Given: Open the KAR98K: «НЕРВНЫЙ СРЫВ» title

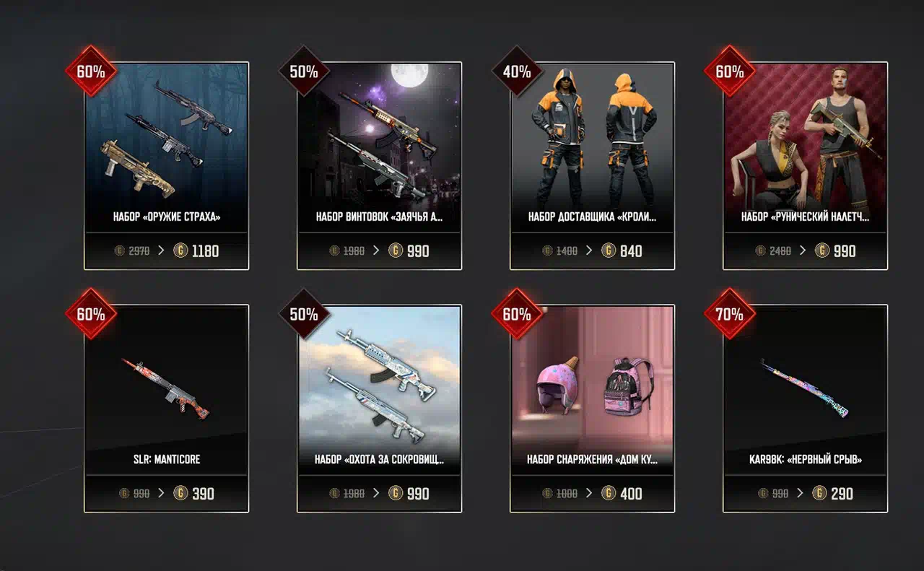Looking at the screenshot, I should (806, 459).
